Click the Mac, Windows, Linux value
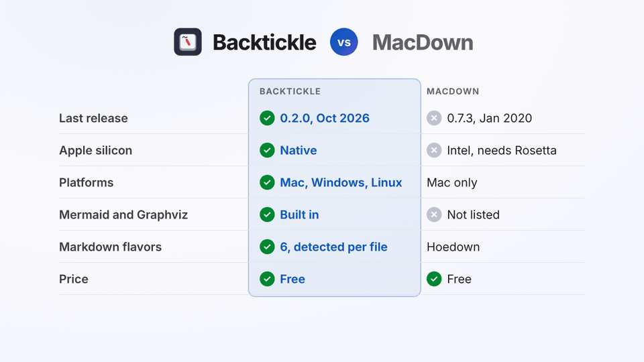 341,182
